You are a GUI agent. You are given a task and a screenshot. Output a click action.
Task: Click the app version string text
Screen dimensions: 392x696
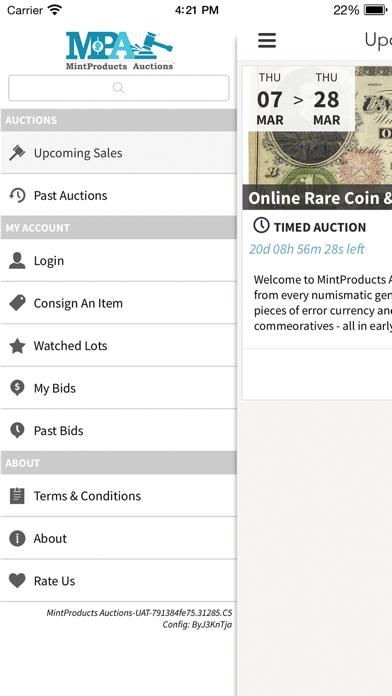click(x=139, y=613)
